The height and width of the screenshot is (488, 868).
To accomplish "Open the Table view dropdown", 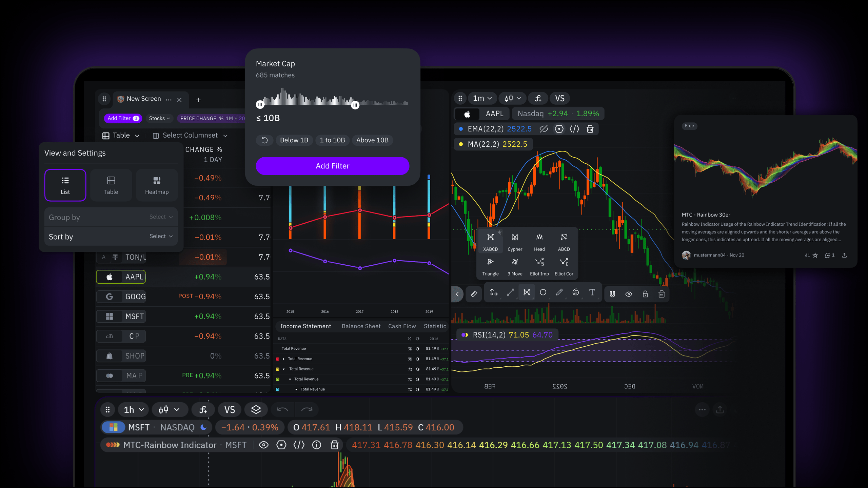I will pos(121,135).
